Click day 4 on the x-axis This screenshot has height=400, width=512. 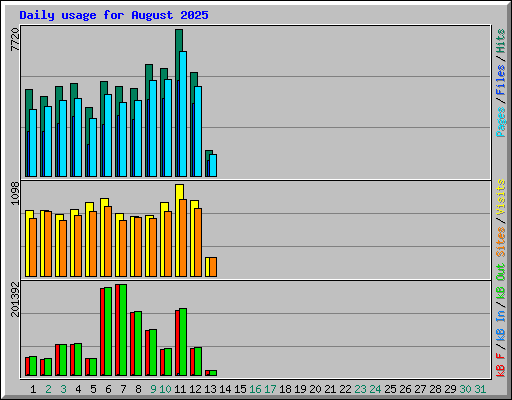click(78, 389)
